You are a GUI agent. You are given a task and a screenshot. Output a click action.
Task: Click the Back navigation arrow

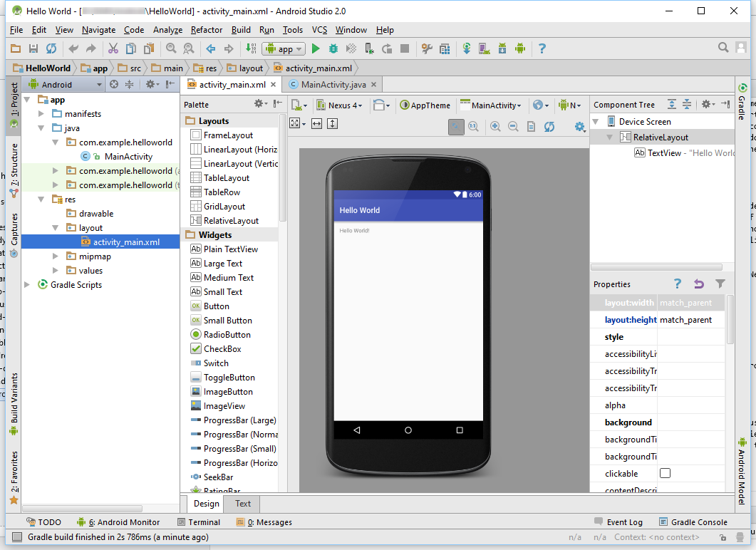tap(211, 48)
